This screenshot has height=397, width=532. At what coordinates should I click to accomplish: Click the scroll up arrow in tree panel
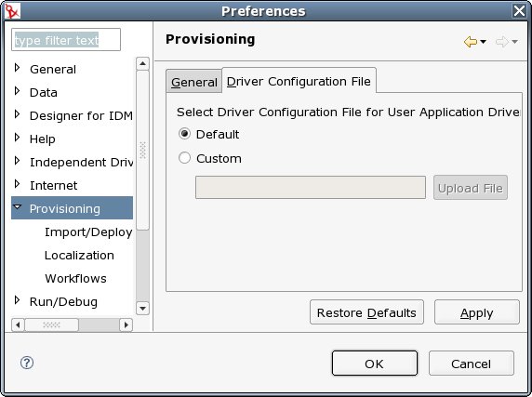click(142, 63)
